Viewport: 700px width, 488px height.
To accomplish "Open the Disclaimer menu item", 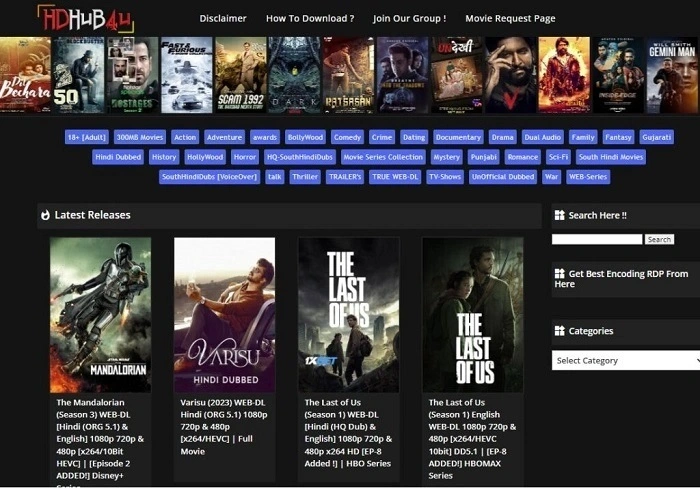I will 223,18.
